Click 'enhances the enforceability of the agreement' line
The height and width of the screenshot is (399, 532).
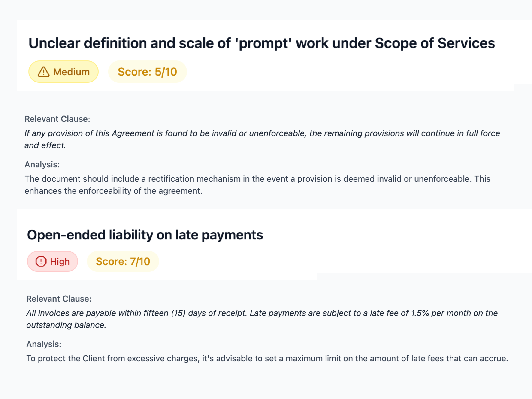(113, 191)
